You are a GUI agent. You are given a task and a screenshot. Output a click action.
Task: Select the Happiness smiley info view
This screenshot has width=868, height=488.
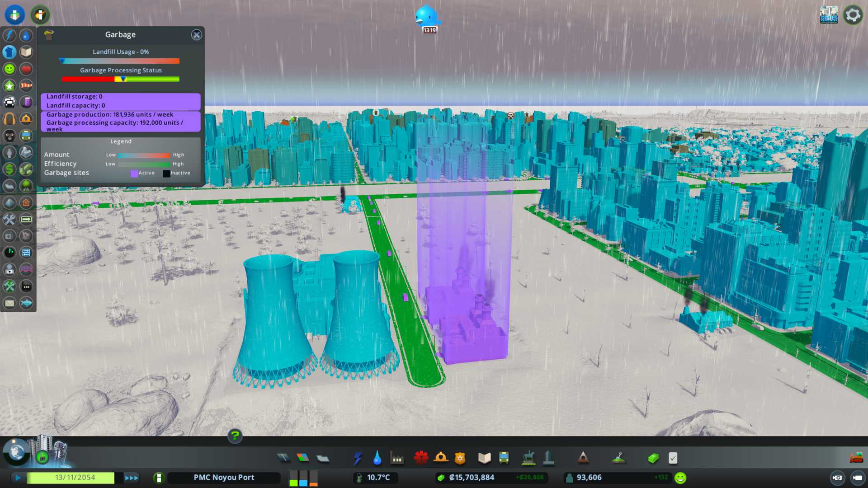point(9,69)
